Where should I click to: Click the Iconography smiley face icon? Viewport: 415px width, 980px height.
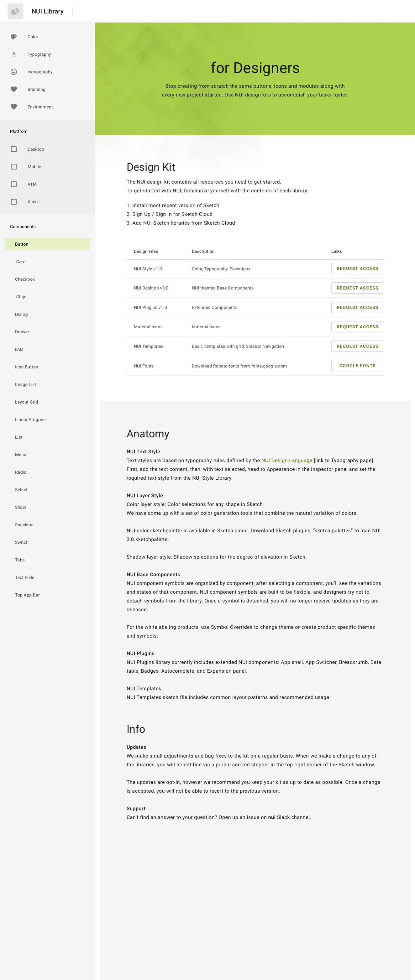[x=14, y=71]
